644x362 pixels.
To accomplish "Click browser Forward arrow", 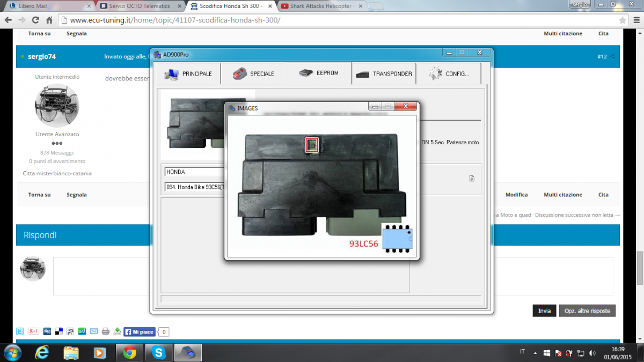I will [22, 20].
